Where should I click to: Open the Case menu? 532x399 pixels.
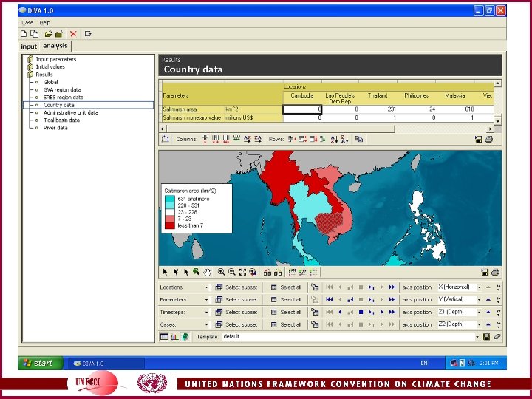pos(27,23)
